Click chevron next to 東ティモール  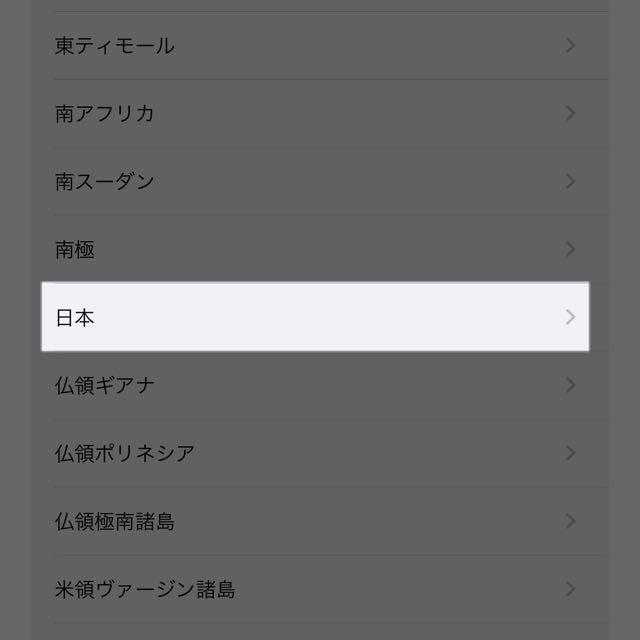click(571, 45)
